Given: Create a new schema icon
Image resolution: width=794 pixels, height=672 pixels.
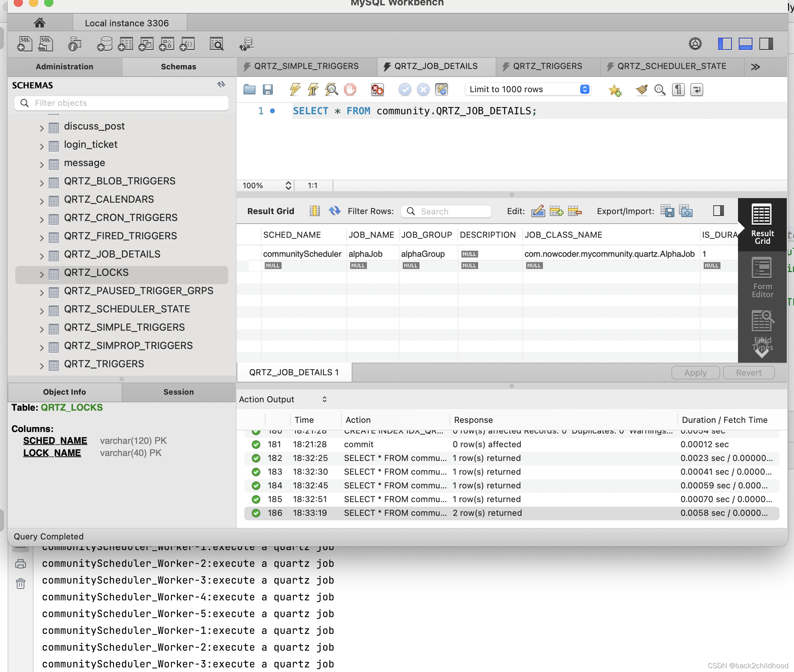Looking at the screenshot, I should click(105, 44).
